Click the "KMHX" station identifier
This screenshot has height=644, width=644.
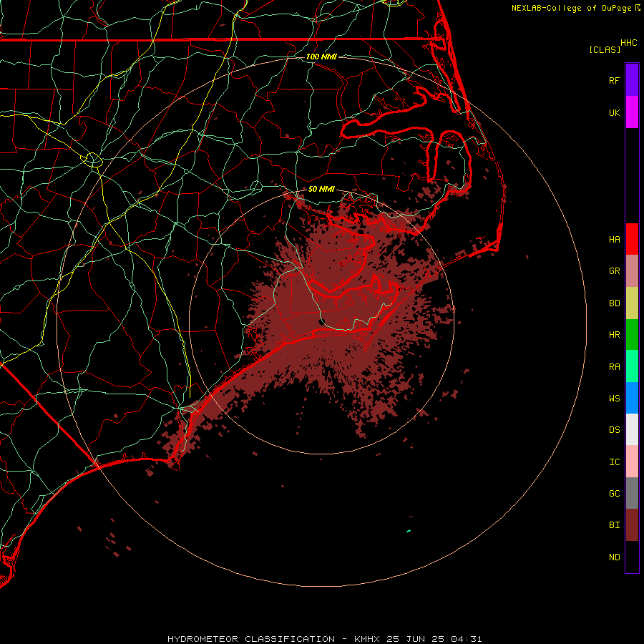tap(367, 639)
